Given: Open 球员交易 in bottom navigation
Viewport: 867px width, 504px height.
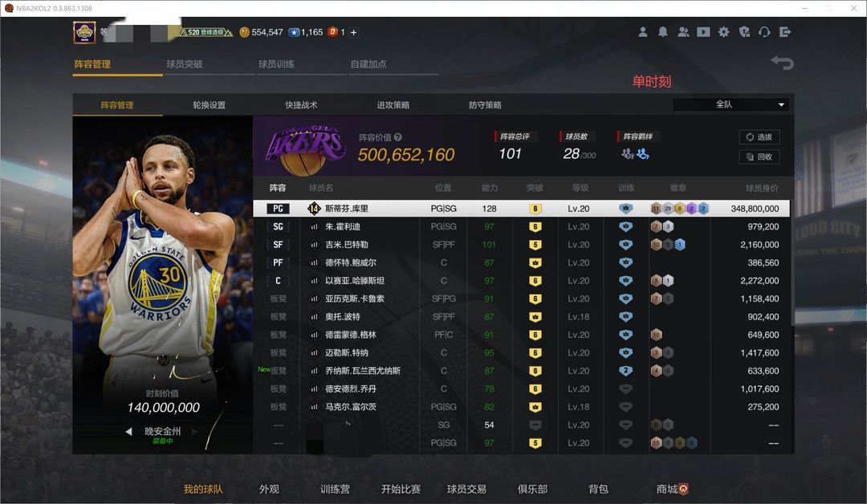Looking at the screenshot, I should (466, 489).
